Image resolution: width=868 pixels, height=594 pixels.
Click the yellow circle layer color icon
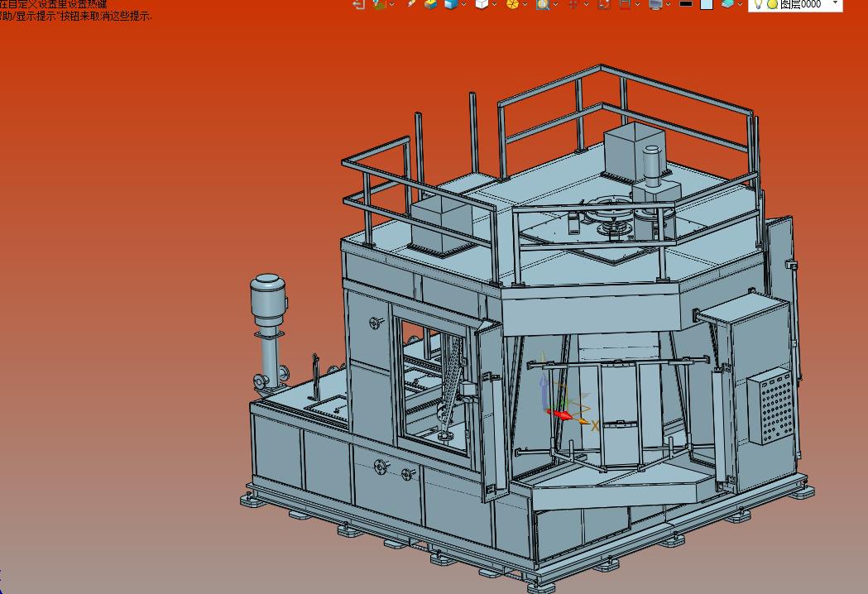click(x=772, y=4)
